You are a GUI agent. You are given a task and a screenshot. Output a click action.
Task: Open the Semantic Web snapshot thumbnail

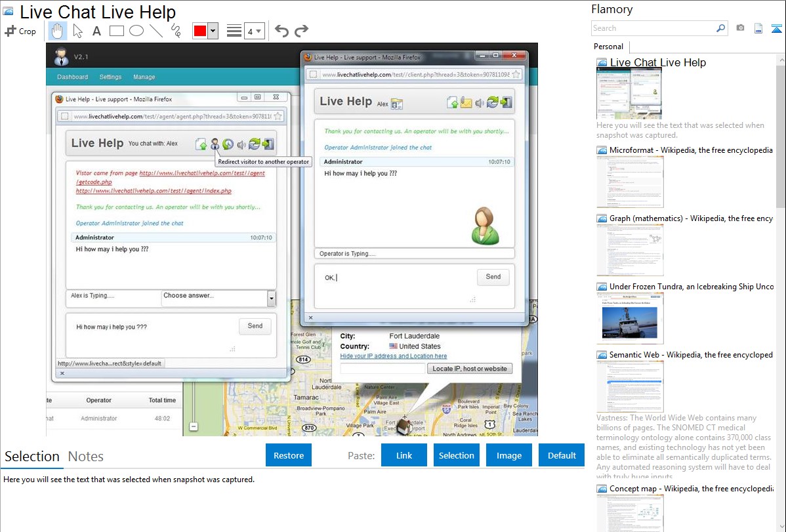click(x=630, y=386)
